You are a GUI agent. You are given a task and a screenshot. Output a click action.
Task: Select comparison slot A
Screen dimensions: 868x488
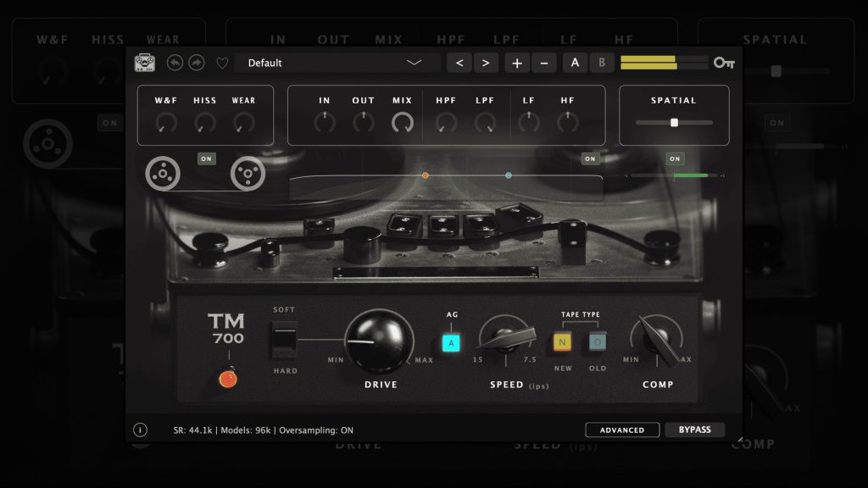pyautogui.click(x=575, y=62)
